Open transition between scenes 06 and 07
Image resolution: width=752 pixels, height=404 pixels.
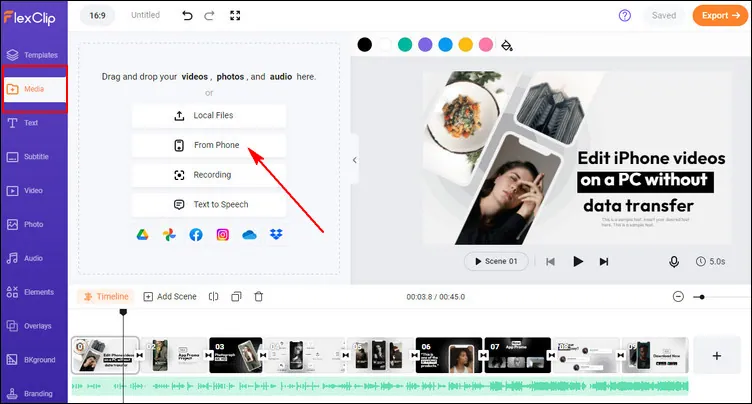483,356
